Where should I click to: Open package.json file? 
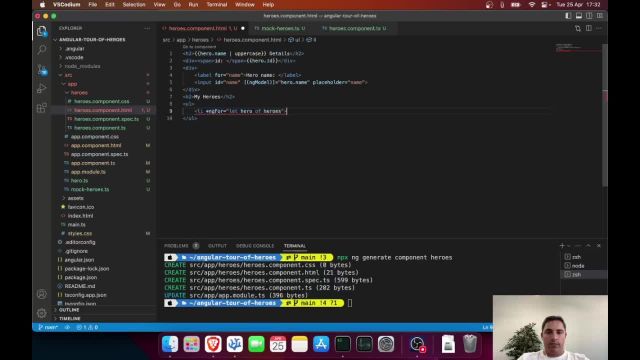pos(80,277)
